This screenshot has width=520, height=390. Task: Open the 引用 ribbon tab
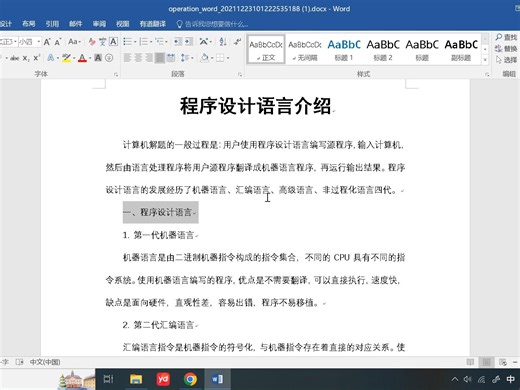point(52,24)
